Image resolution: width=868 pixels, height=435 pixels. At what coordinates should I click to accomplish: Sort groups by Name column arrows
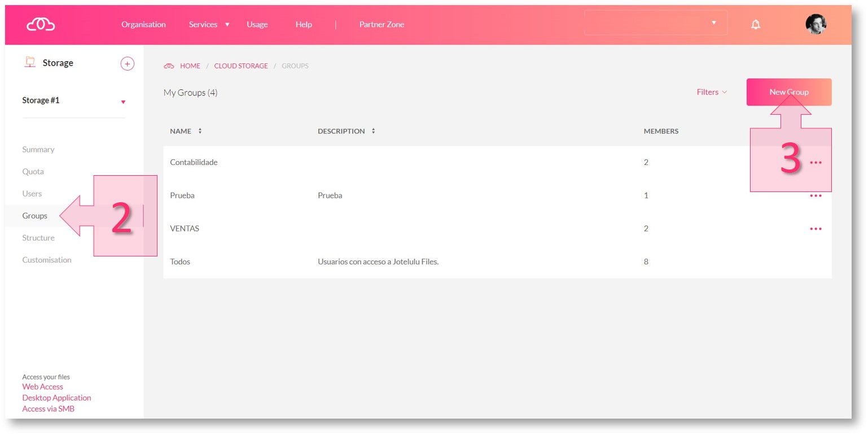200,131
